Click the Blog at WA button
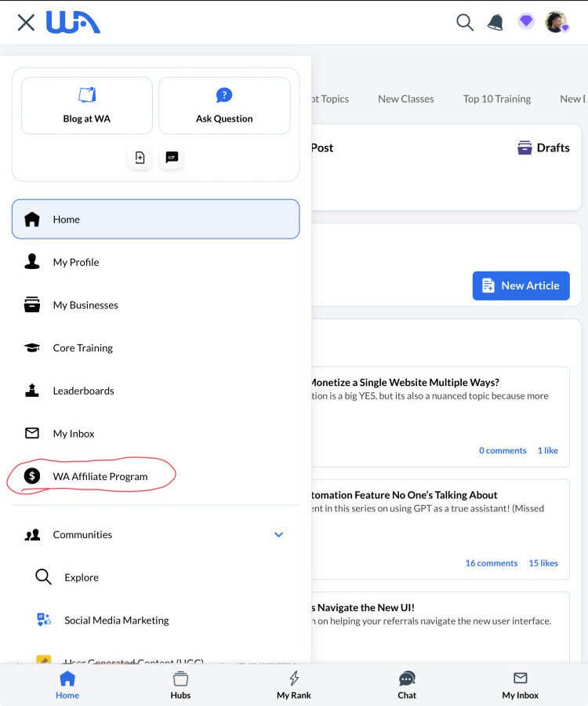The width and height of the screenshot is (588, 706). [87, 106]
